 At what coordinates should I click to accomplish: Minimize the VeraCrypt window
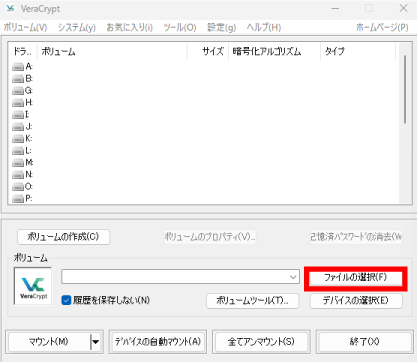pos(335,8)
